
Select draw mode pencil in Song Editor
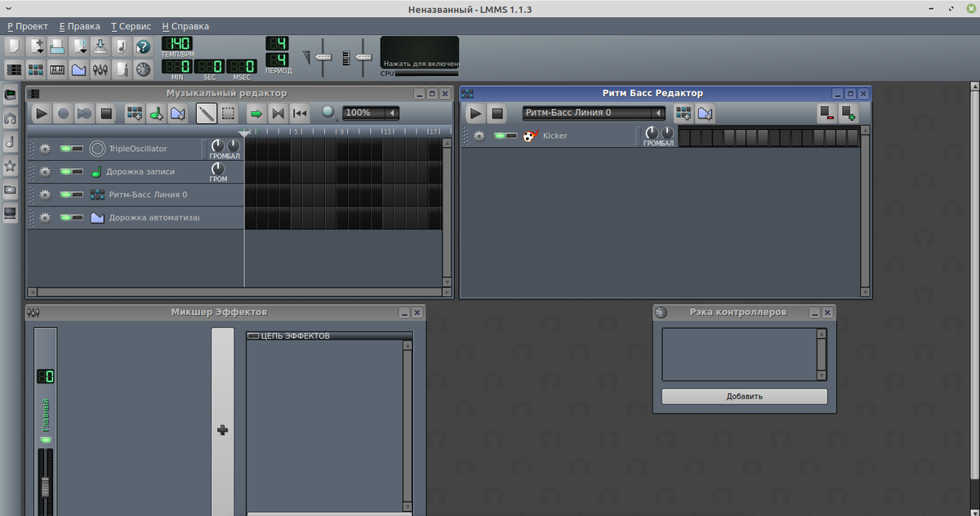click(x=207, y=113)
